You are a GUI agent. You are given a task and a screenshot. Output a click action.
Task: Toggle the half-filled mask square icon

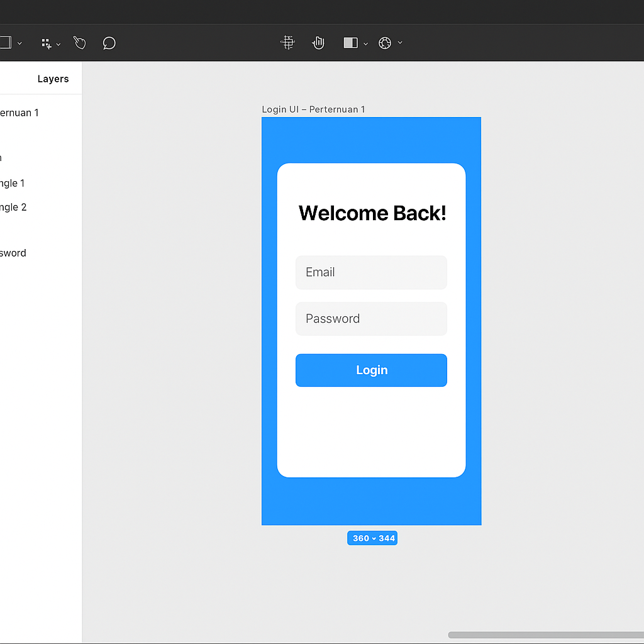pos(350,43)
